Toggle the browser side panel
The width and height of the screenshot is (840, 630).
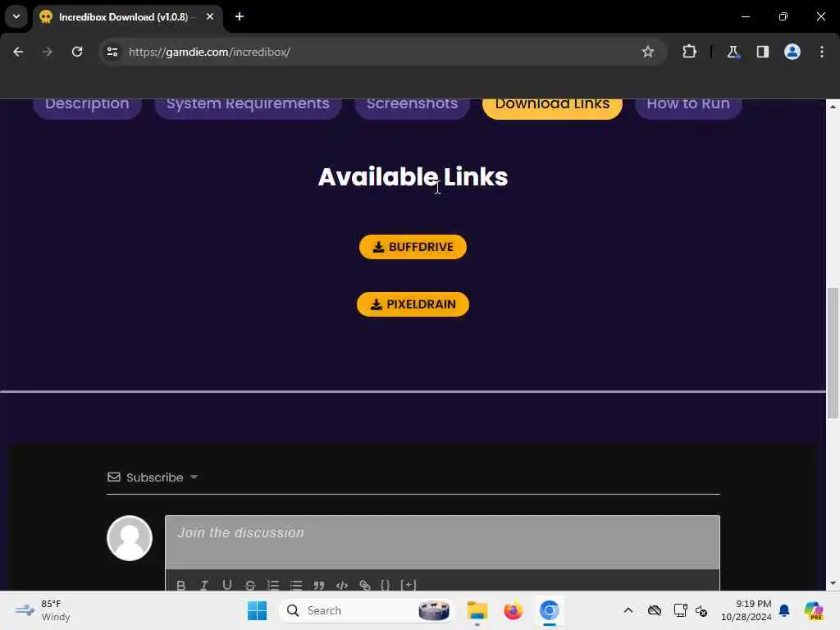pyautogui.click(x=762, y=52)
